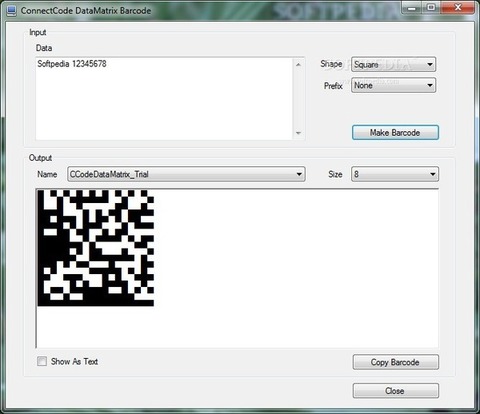Close the window with red X
480x414 pixels.
(x=458, y=8)
